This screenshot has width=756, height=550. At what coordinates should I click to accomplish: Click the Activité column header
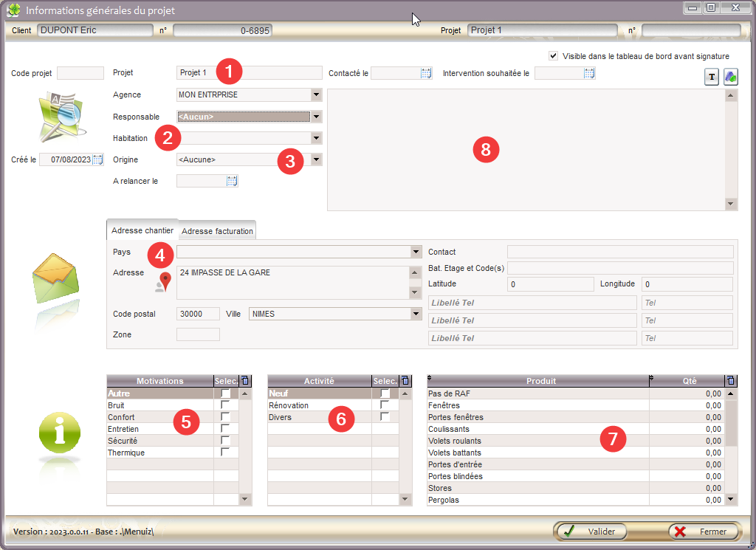tap(319, 381)
